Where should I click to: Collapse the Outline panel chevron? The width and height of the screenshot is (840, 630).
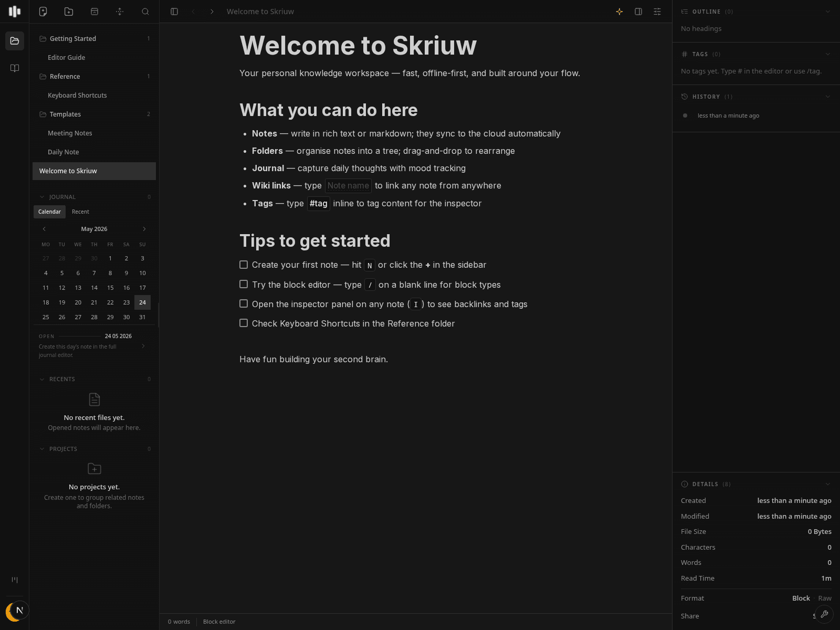click(x=828, y=12)
